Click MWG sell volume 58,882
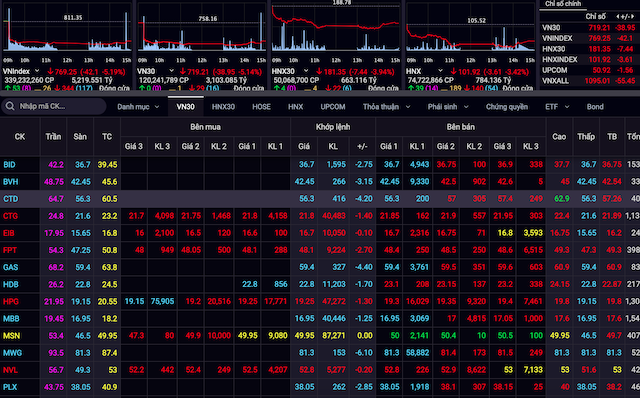This screenshot has width=640, height=398. (x=417, y=353)
